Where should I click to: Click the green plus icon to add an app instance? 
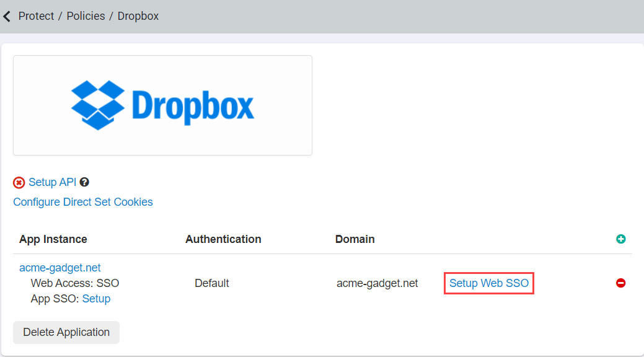(620, 239)
